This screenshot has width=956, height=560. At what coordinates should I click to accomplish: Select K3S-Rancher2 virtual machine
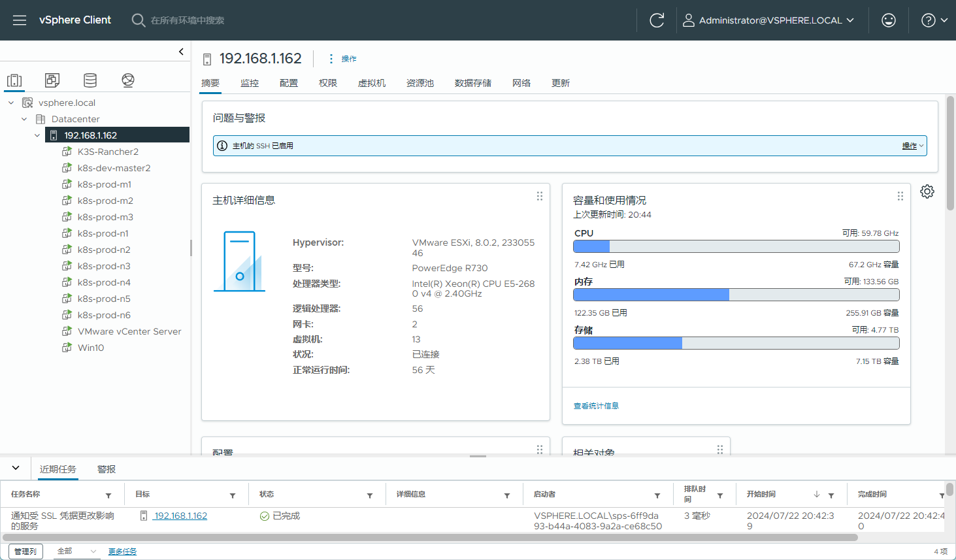pos(108,152)
